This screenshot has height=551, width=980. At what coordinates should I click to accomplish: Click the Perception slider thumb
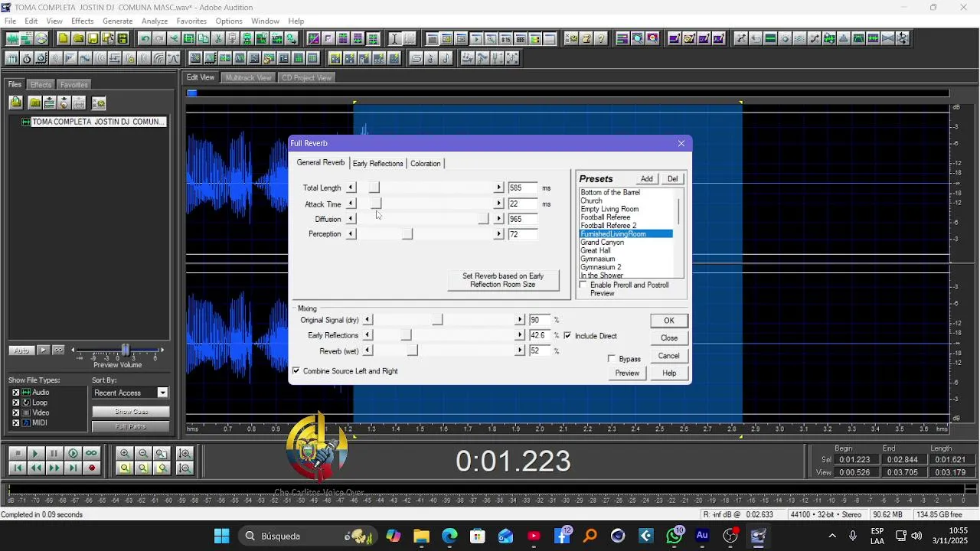click(407, 233)
